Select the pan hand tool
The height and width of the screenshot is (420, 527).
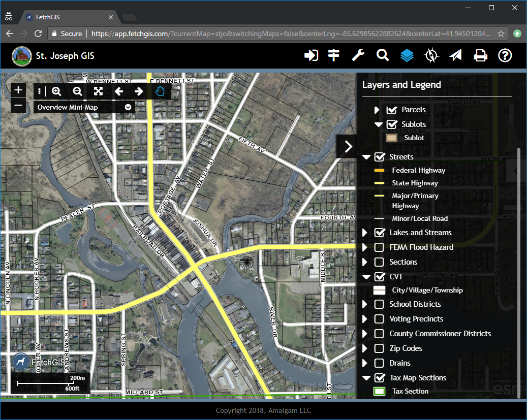160,91
